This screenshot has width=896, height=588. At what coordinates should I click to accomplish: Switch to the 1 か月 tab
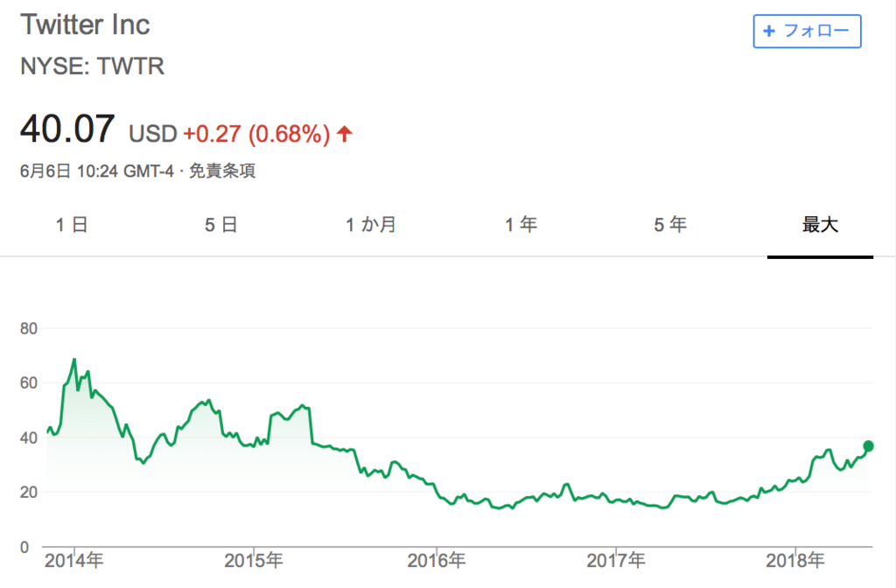click(x=371, y=225)
